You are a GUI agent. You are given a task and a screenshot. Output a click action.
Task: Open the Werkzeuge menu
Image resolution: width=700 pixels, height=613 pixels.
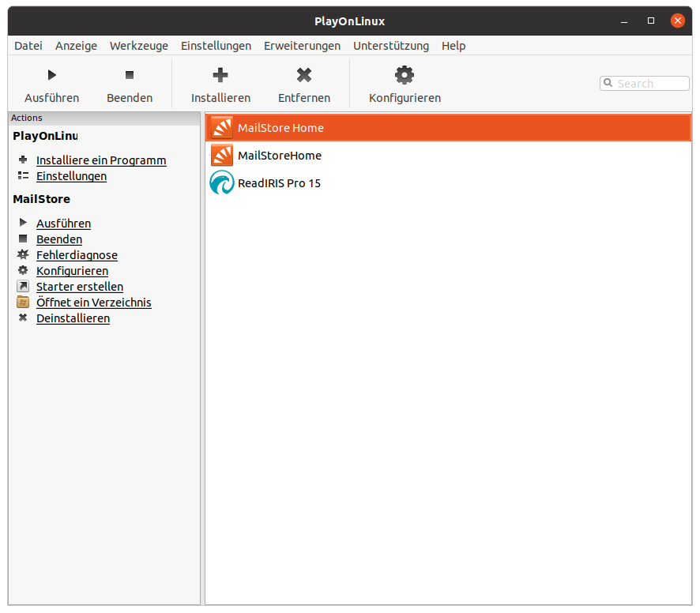click(139, 46)
